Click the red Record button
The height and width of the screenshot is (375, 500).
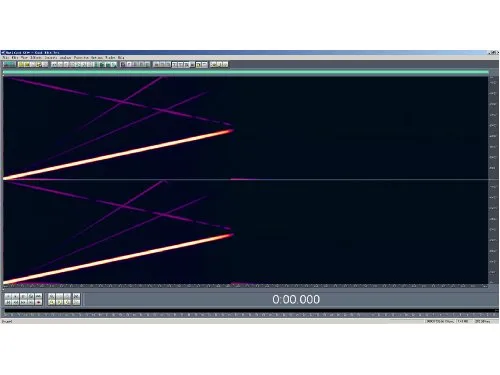[x=38, y=302]
